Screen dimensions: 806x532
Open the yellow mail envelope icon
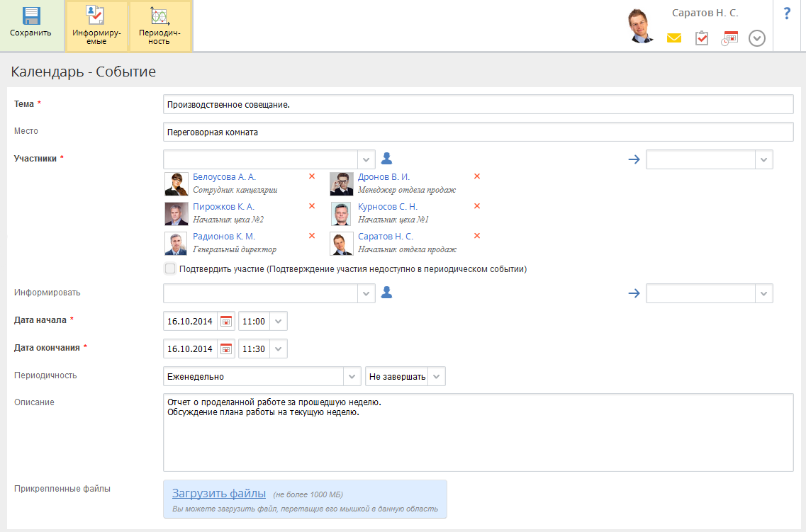(x=673, y=38)
